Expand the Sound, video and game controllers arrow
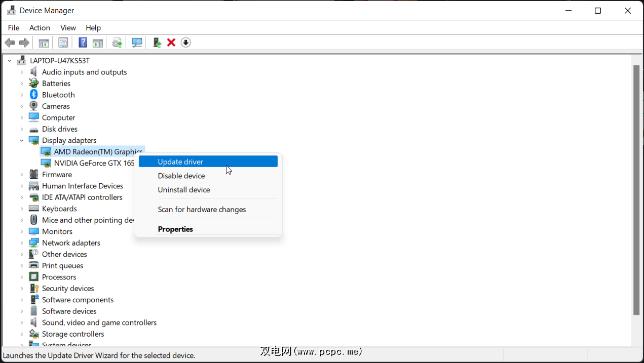 tap(22, 322)
